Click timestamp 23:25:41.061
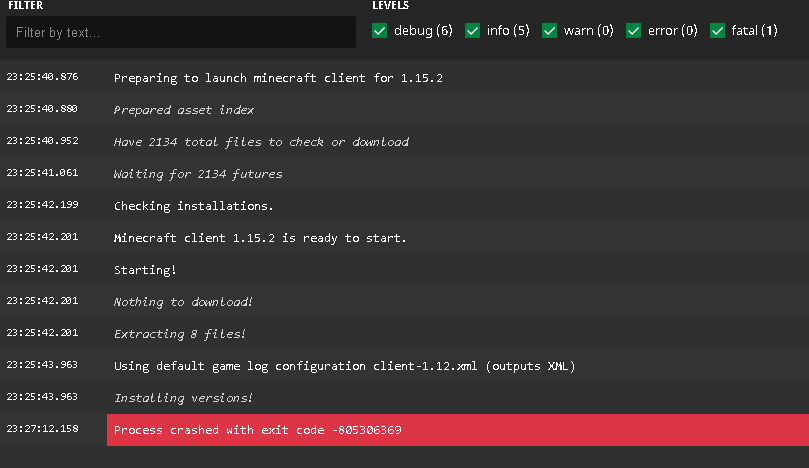Screen dimensions: 809x468 click(42, 173)
